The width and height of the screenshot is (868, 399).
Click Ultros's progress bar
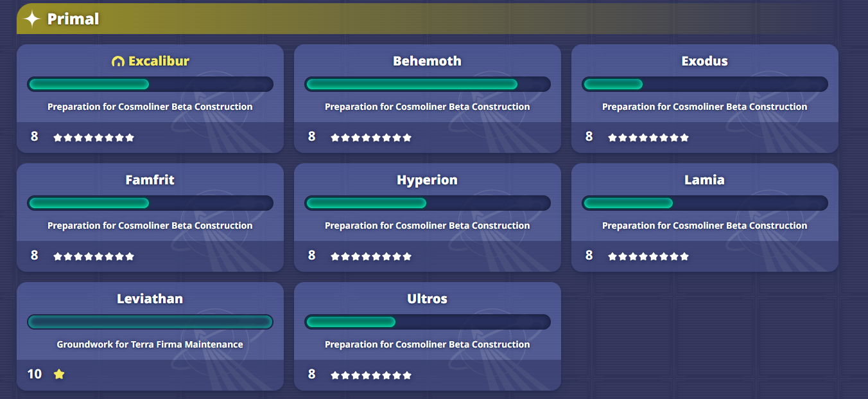tap(427, 322)
